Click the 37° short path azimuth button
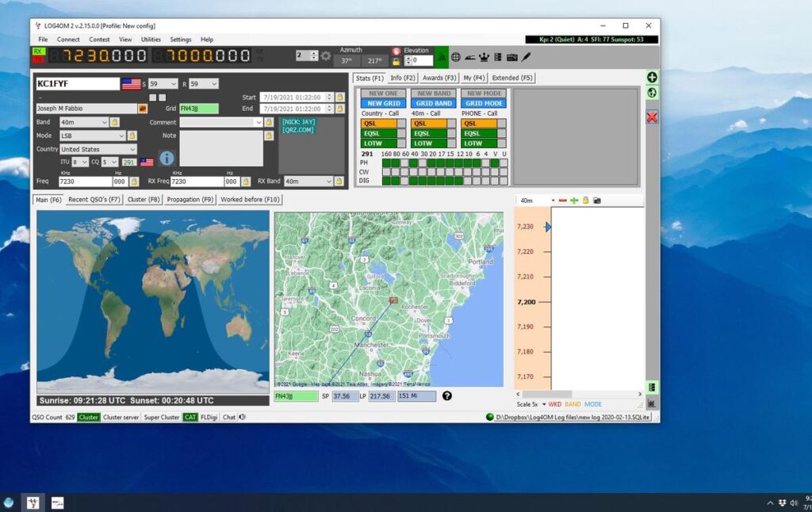 (x=347, y=61)
